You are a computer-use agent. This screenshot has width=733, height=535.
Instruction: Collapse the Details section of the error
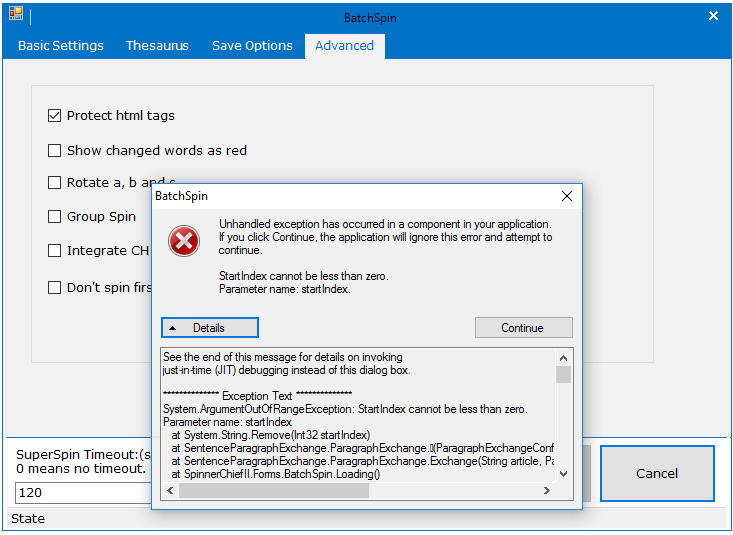coord(210,328)
